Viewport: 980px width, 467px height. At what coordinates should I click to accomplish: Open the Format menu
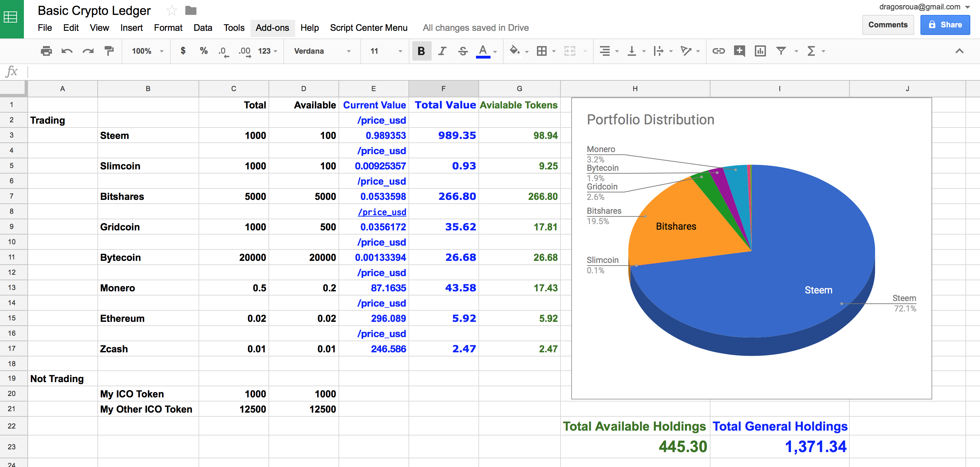coord(168,28)
